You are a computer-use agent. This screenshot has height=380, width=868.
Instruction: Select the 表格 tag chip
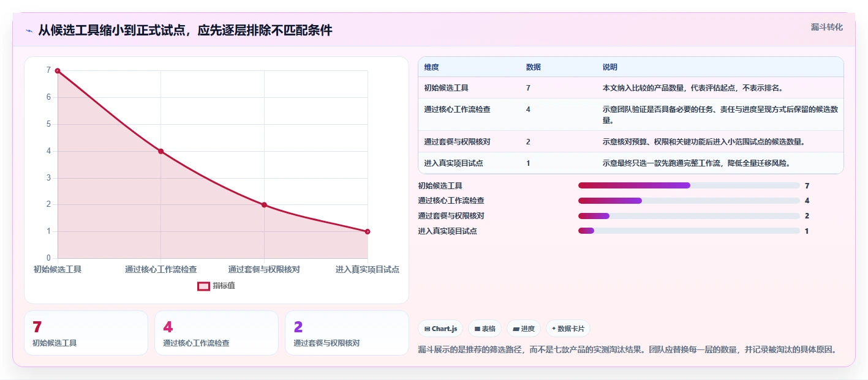[x=485, y=329]
